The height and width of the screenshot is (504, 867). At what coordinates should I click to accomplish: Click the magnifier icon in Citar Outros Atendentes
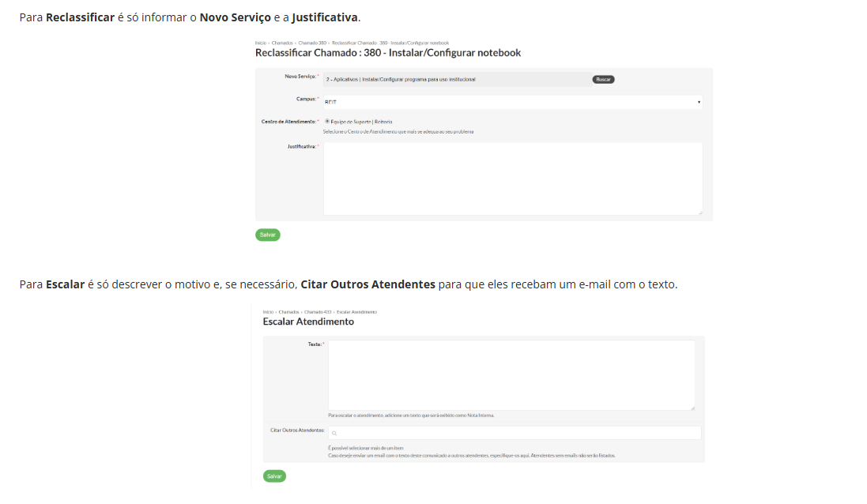click(335, 434)
